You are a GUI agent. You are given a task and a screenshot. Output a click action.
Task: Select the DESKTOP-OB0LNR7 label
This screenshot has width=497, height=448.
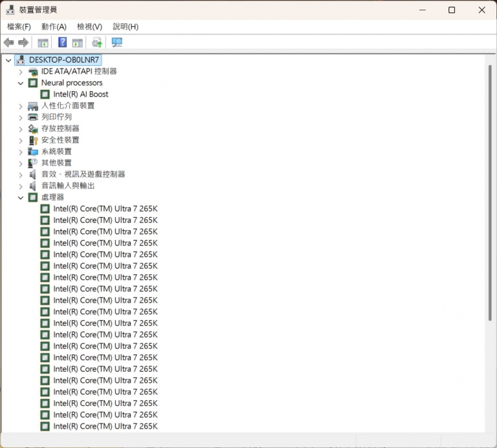(64, 60)
